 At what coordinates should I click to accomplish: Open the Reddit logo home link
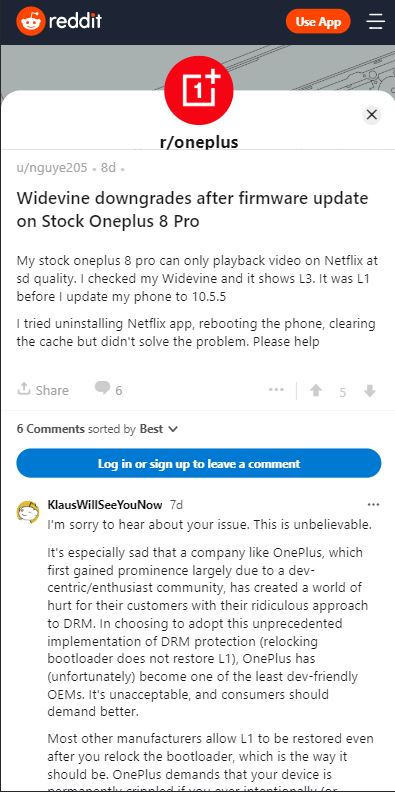click(59, 21)
